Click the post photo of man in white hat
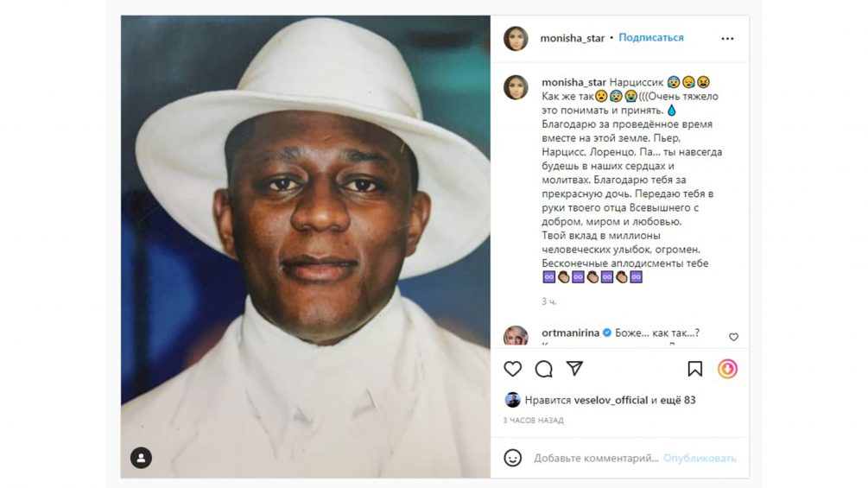 306,246
